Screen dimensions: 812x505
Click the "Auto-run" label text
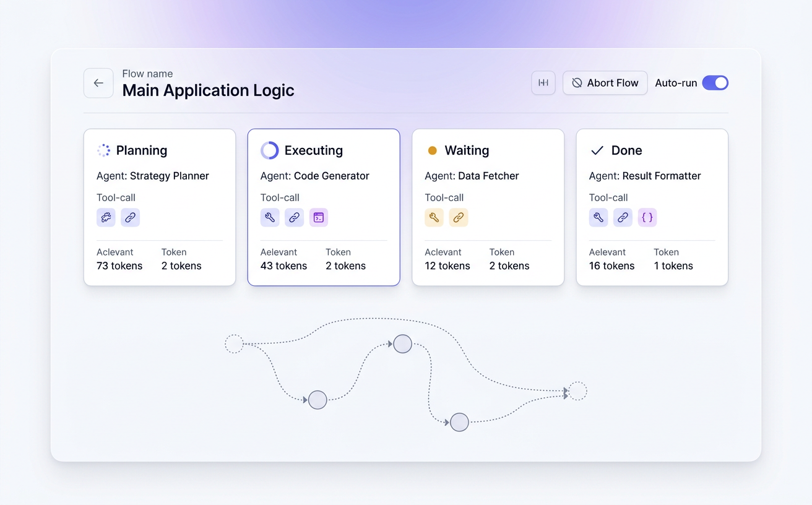click(676, 83)
